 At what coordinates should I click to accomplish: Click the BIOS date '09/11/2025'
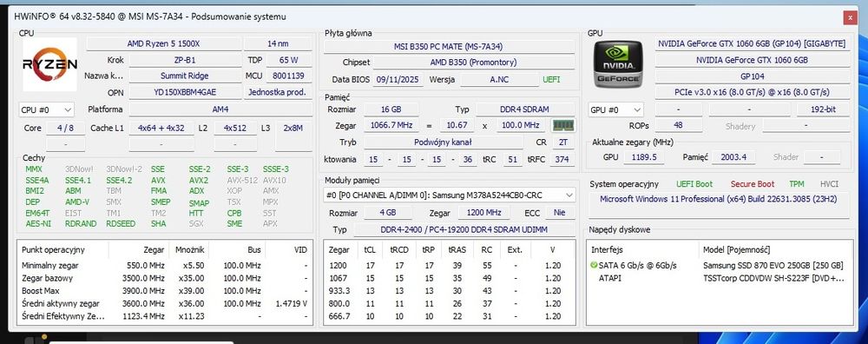398,79
